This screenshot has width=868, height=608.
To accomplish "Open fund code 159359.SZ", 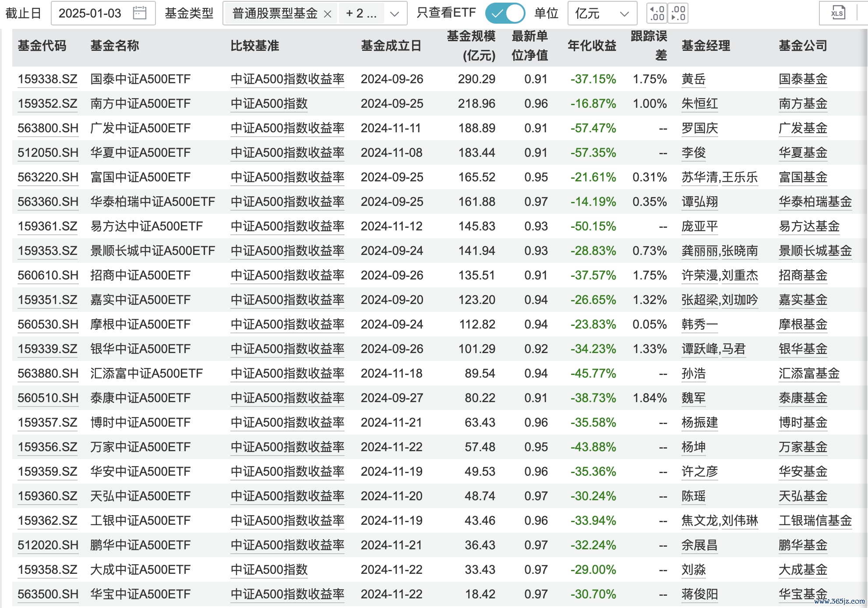I will click(x=47, y=472).
